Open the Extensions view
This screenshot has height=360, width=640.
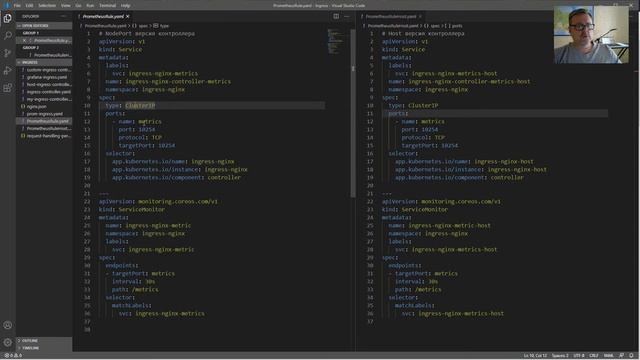(7, 88)
